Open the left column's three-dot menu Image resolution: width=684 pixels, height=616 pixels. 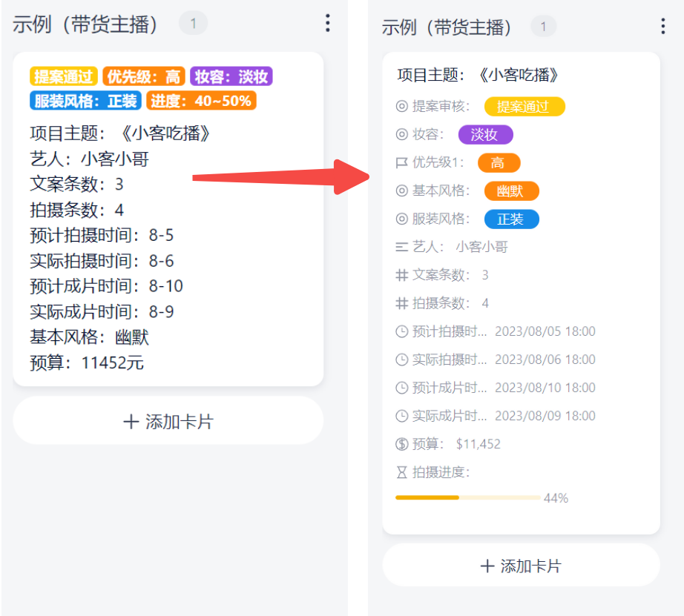[327, 24]
